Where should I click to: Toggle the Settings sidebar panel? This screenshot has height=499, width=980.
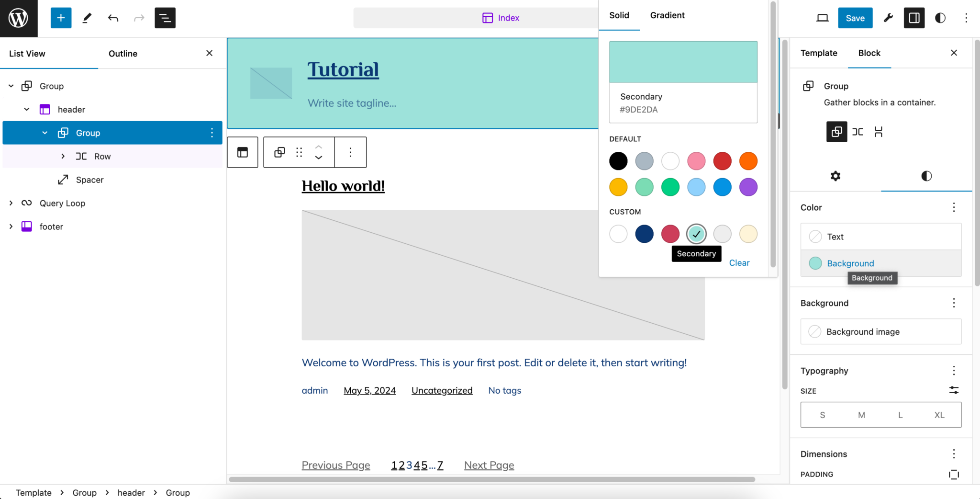[x=914, y=18]
